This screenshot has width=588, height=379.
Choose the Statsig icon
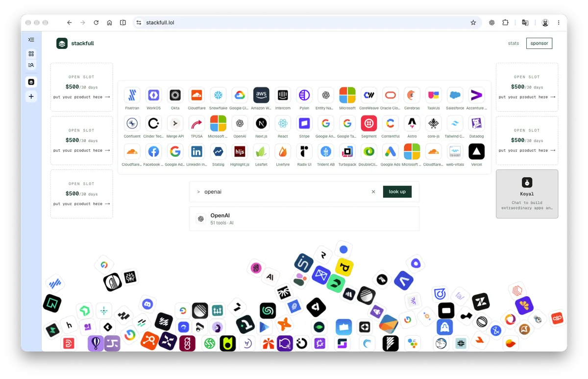pos(218,152)
